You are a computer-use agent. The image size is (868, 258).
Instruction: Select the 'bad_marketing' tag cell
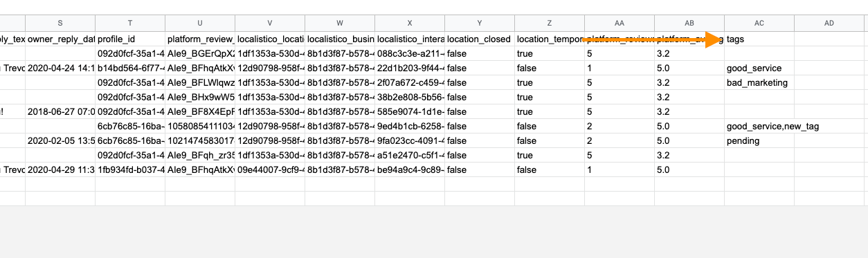tap(759, 83)
